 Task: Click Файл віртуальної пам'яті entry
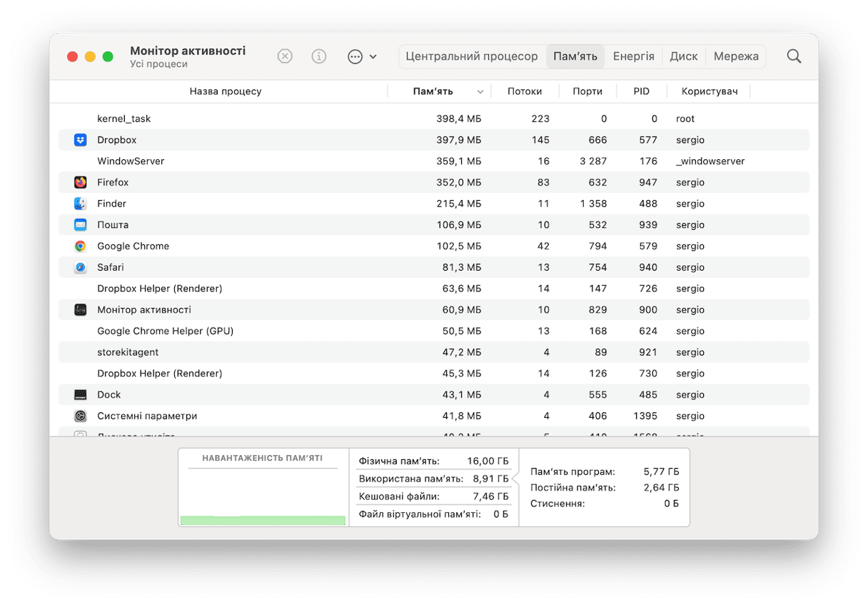(433, 514)
